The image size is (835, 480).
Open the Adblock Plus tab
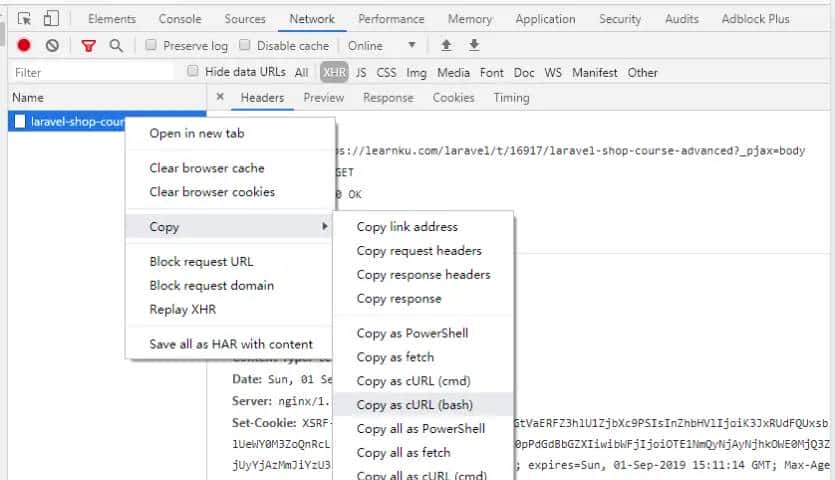pyautogui.click(x=756, y=19)
